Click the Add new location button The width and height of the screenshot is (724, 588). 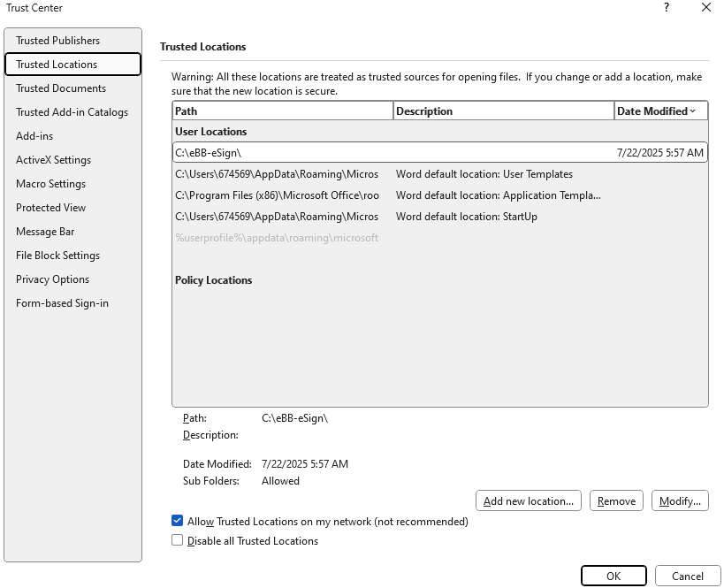[528, 500]
